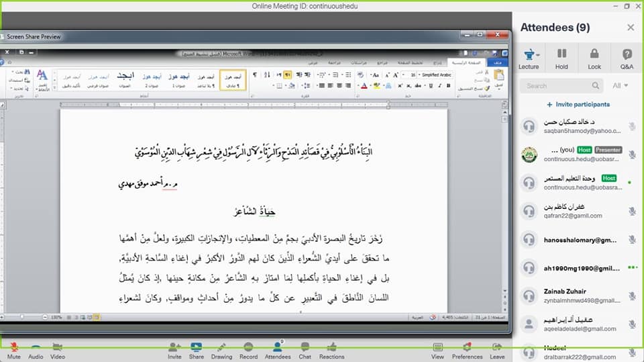The width and height of the screenshot is (644, 362).
Task: Click the attendee Search field
Action: (557, 86)
